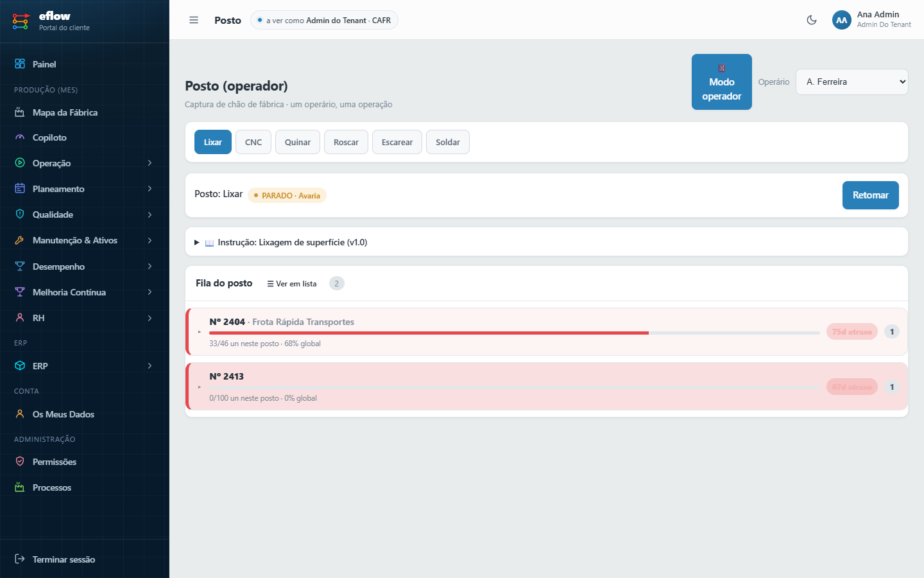Click the progress bar of order Nº 2404

(x=515, y=333)
